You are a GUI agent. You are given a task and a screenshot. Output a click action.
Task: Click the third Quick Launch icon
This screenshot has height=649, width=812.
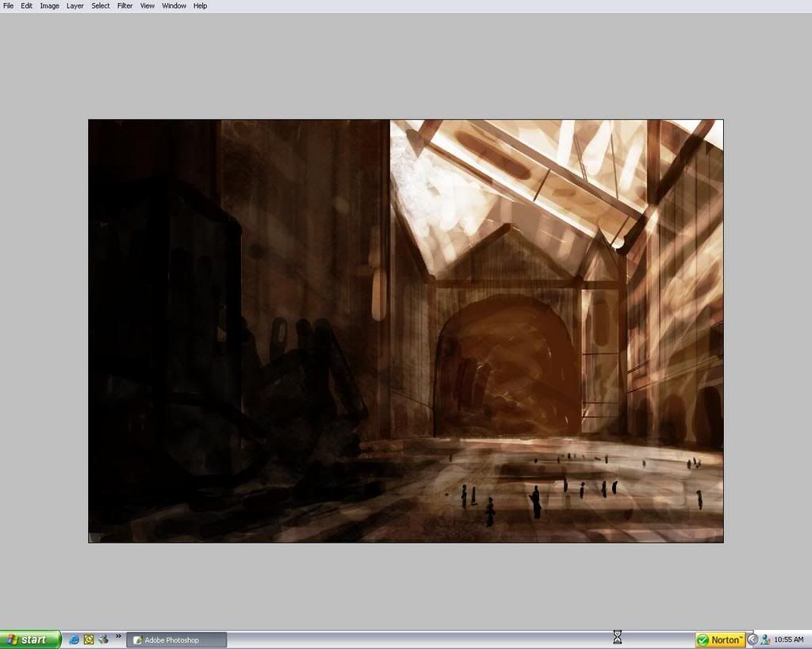103,639
